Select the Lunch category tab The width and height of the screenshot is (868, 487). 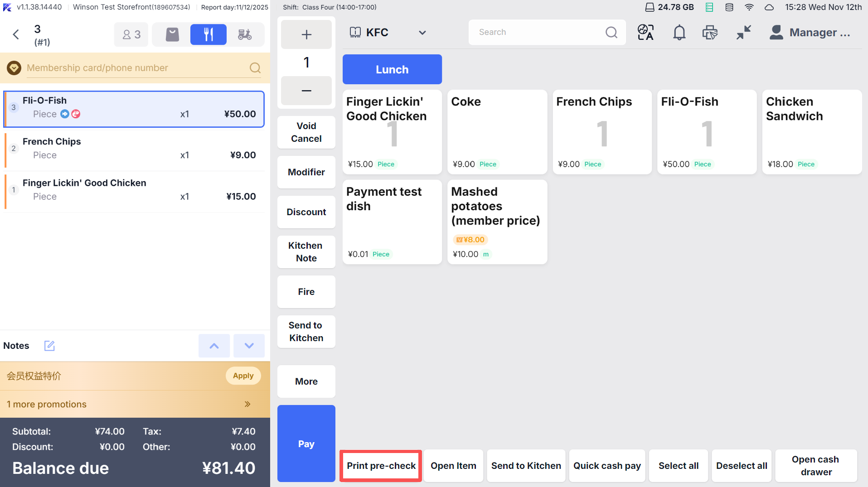pos(392,69)
